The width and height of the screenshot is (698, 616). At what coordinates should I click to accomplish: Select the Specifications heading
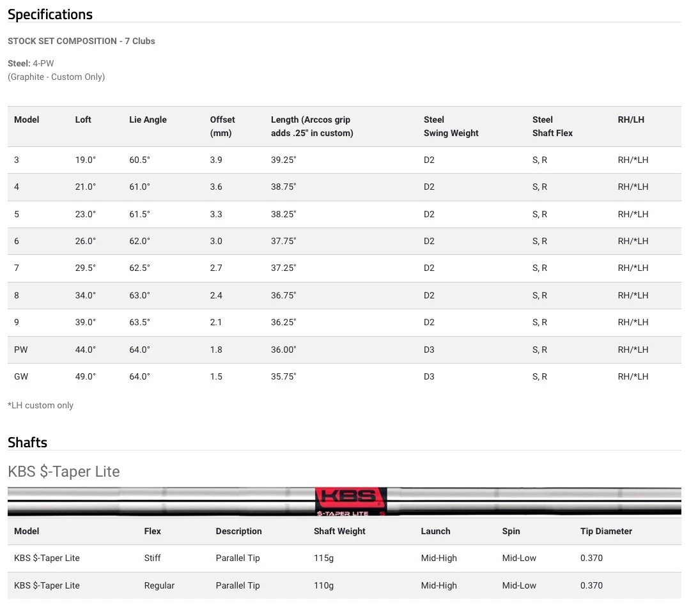(x=50, y=14)
